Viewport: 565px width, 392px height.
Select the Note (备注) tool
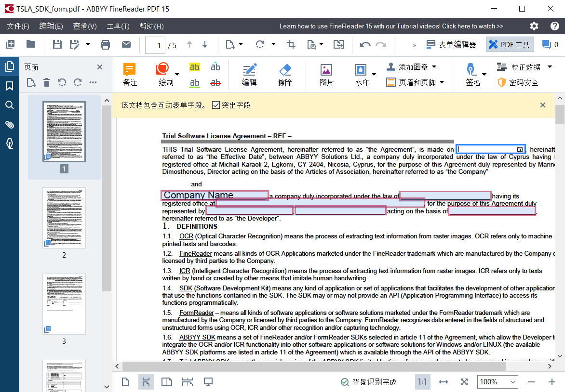[130, 75]
